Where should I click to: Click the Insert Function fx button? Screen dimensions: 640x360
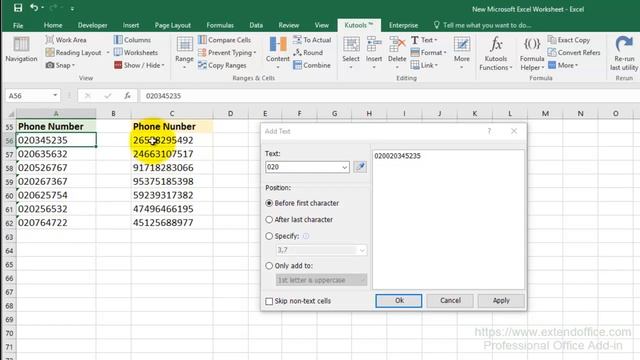pyautogui.click(x=127, y=96)
